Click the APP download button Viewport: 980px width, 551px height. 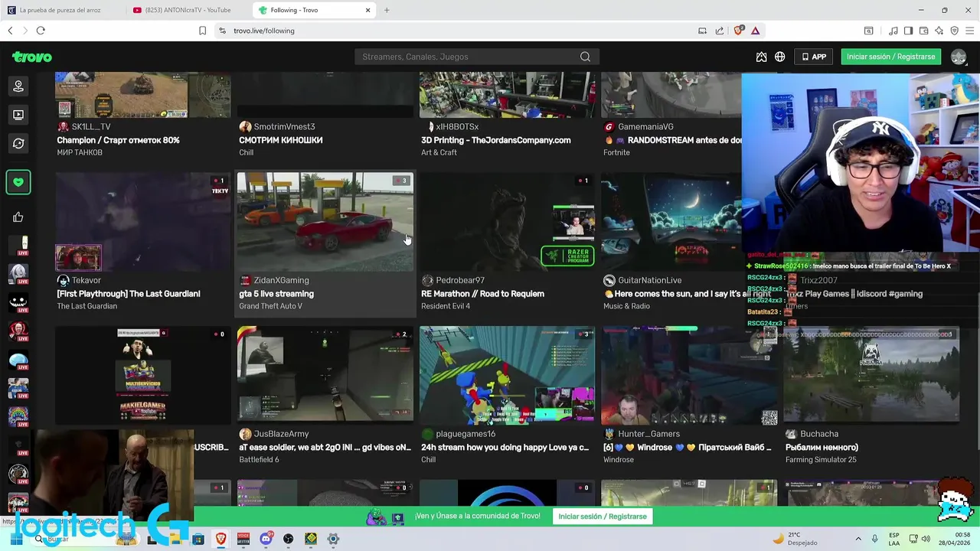pyautogui.click(x=814, y=57)
